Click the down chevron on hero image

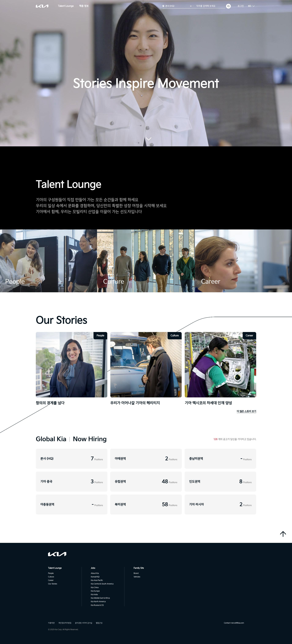(x=148, y=139)
